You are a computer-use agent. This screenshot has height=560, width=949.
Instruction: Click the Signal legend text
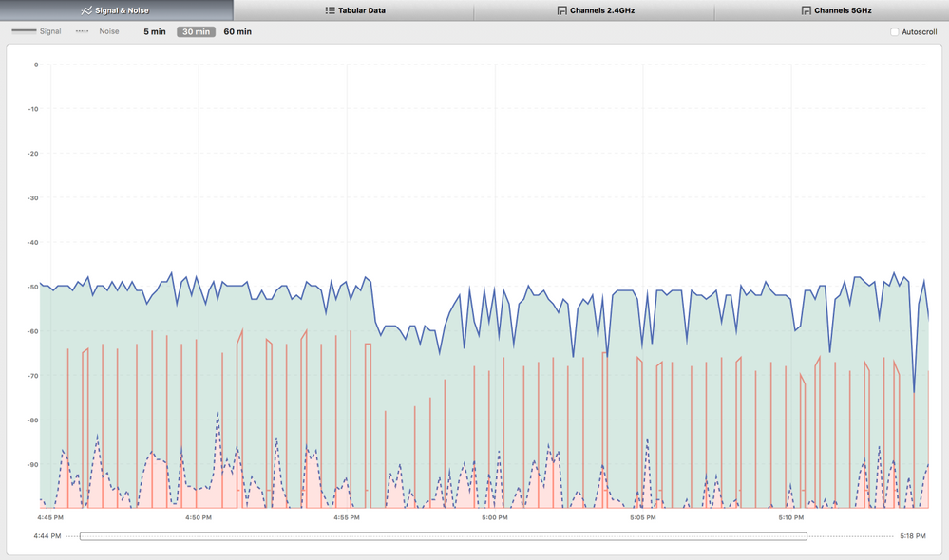point(50,31)
